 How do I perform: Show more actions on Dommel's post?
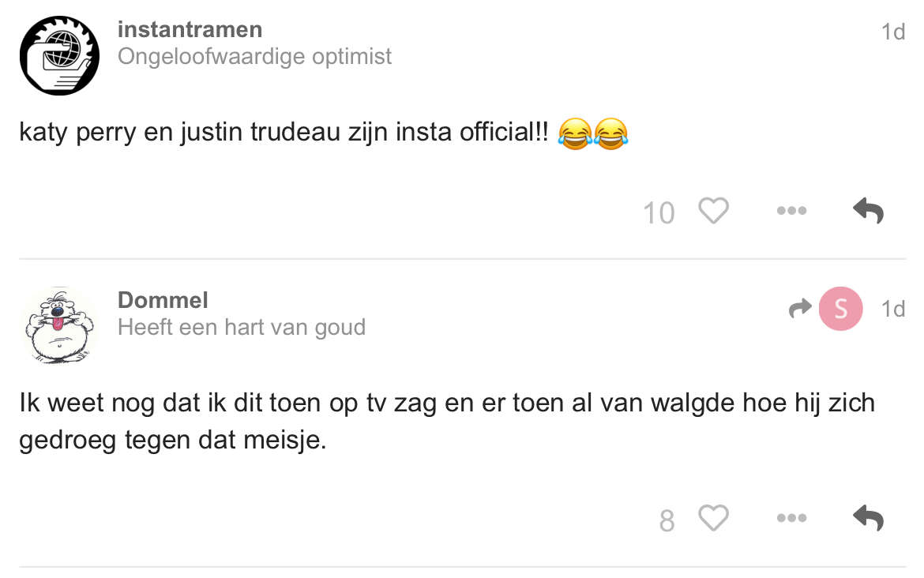[791, 519]
